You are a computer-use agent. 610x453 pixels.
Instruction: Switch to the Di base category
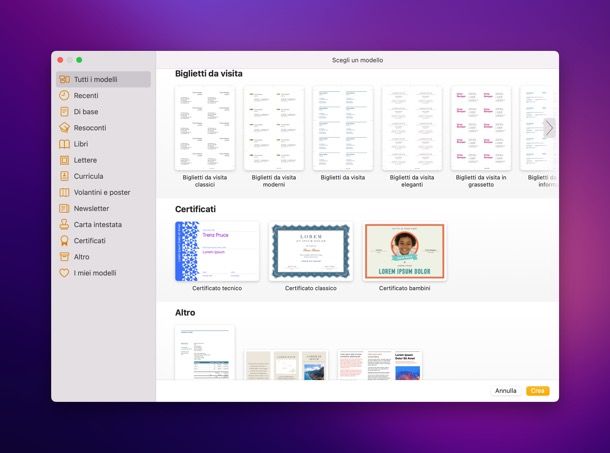click(86, 112)
